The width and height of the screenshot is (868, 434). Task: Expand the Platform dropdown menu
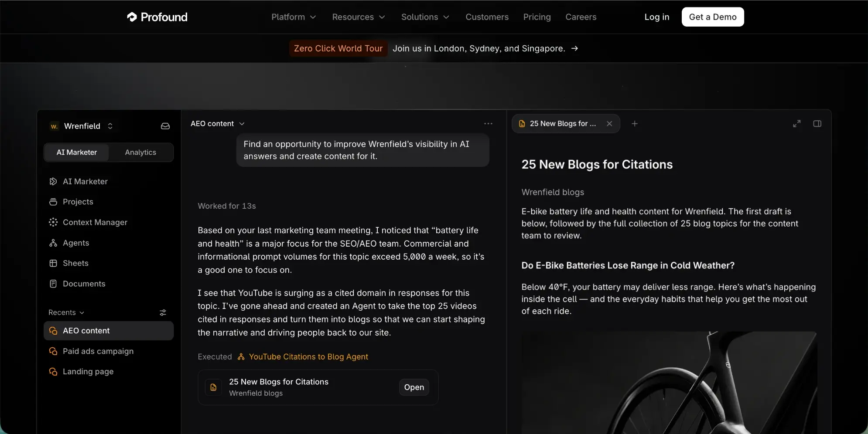pos(294,17)
